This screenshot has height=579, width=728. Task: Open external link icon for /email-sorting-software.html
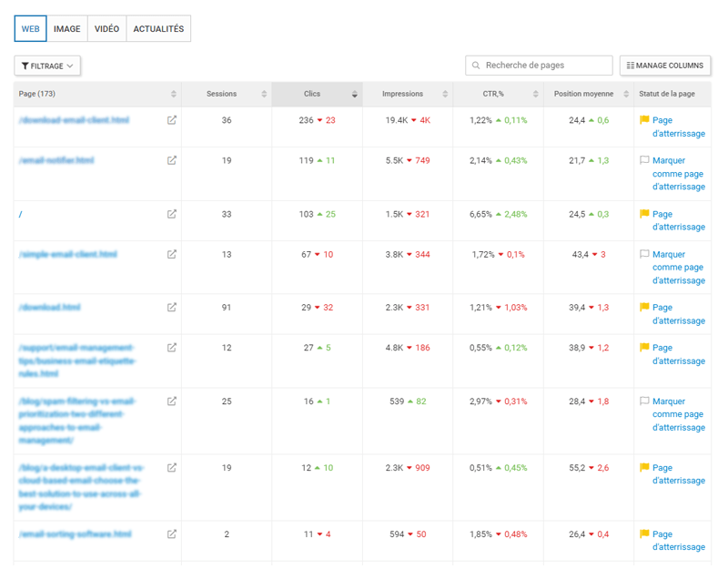pyautogui.click(x=172, y=534)
